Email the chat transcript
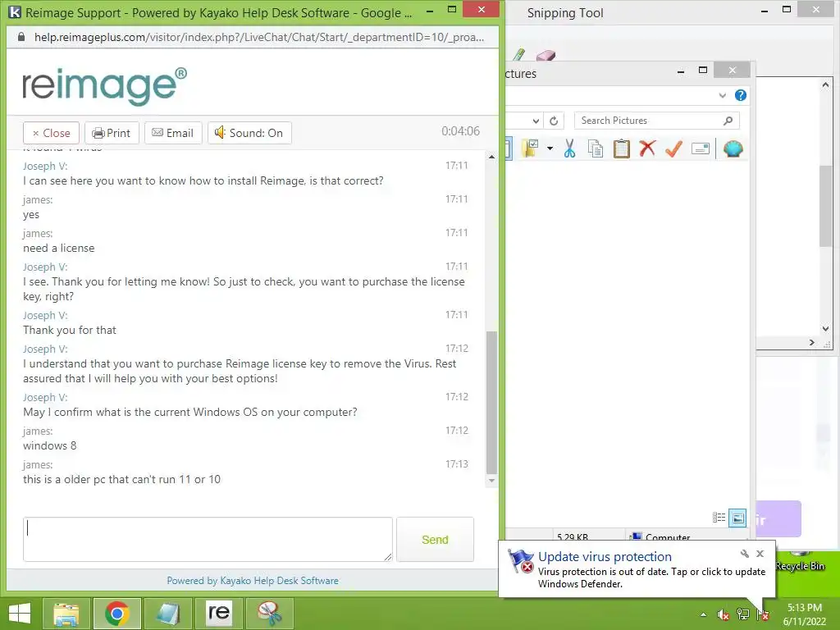This screenshot has width=840, height=630. [173, 133]
